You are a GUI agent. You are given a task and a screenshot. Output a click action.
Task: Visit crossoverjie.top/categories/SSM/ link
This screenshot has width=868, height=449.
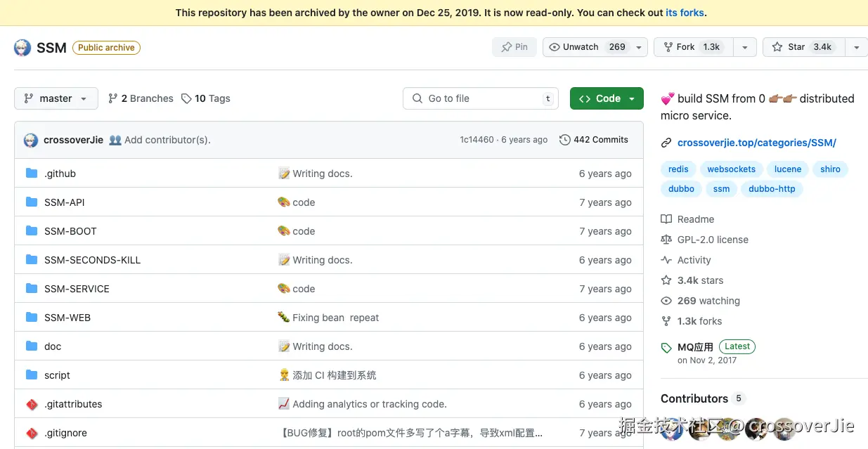coord(756,143)
